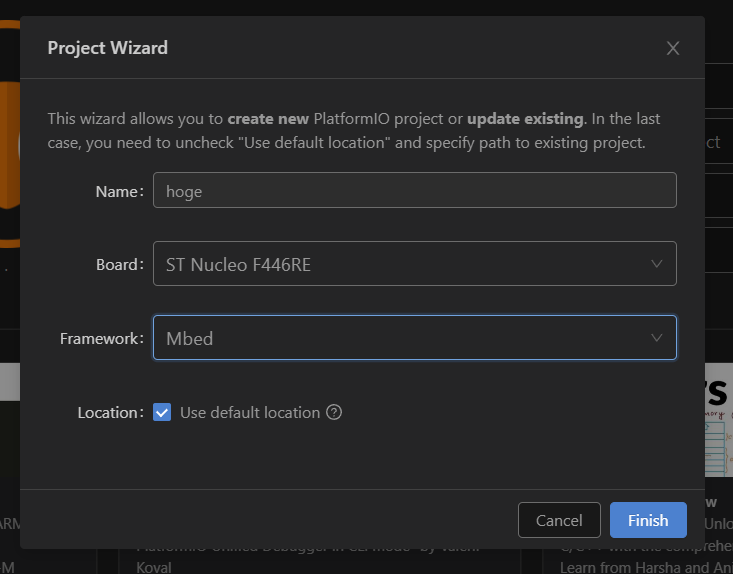
Task: Click the "Framework:" field label
Action: tap(101, 338)
